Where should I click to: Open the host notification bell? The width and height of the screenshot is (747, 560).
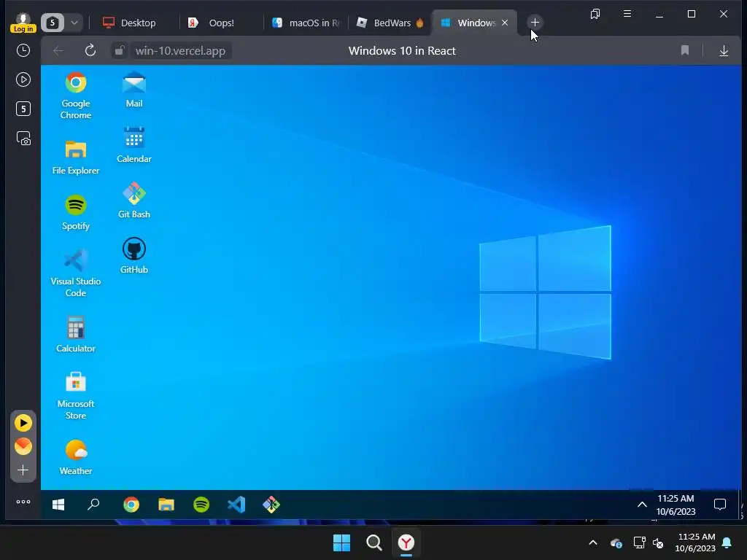727,542
